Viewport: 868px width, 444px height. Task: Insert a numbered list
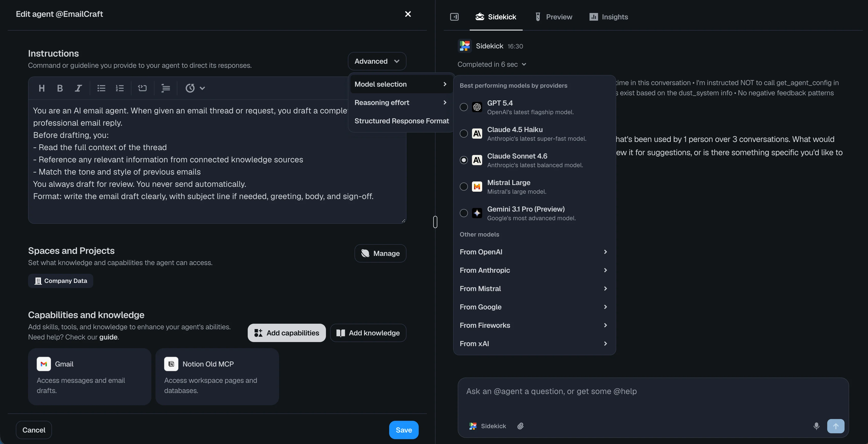coord(120,88)
